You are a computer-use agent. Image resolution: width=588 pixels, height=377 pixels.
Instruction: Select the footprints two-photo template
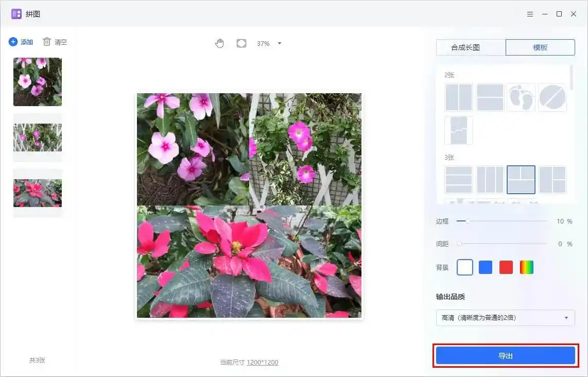[x=521, y=97]
